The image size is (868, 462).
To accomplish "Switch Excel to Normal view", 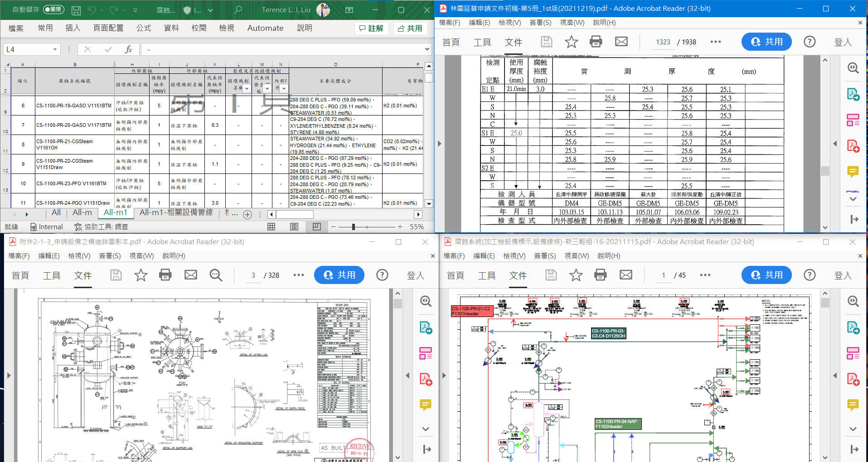I will pos(272,226).
